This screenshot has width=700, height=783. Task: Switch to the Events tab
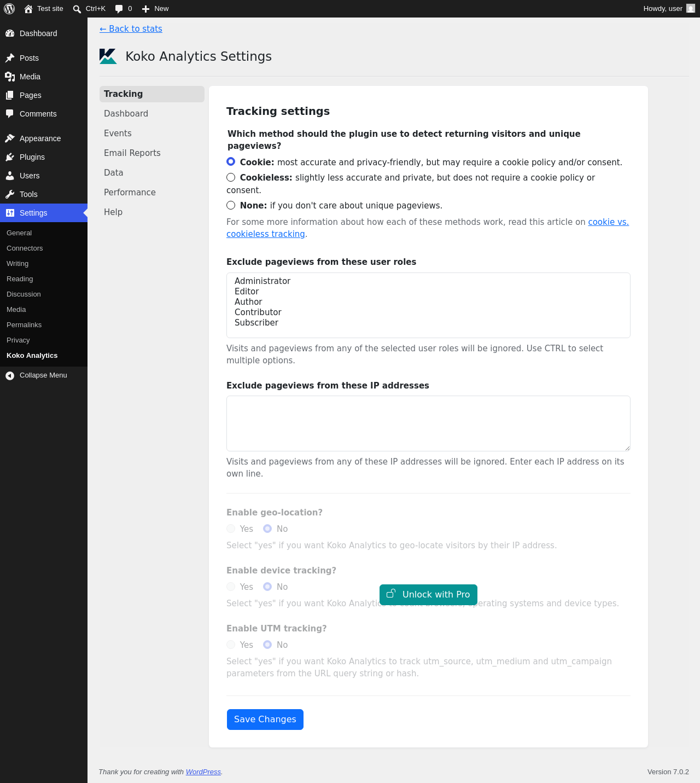tap(152, 134)
